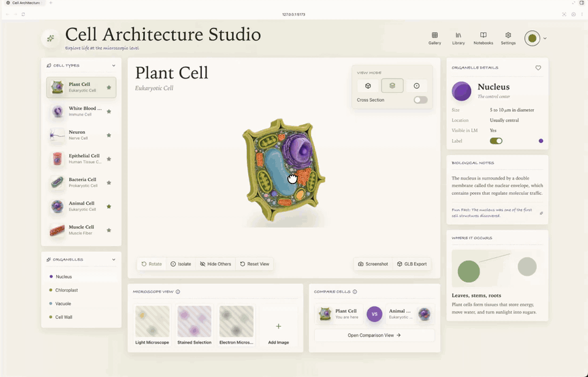
Task: Click the plus Add Image tile
Action: point(278,326)
